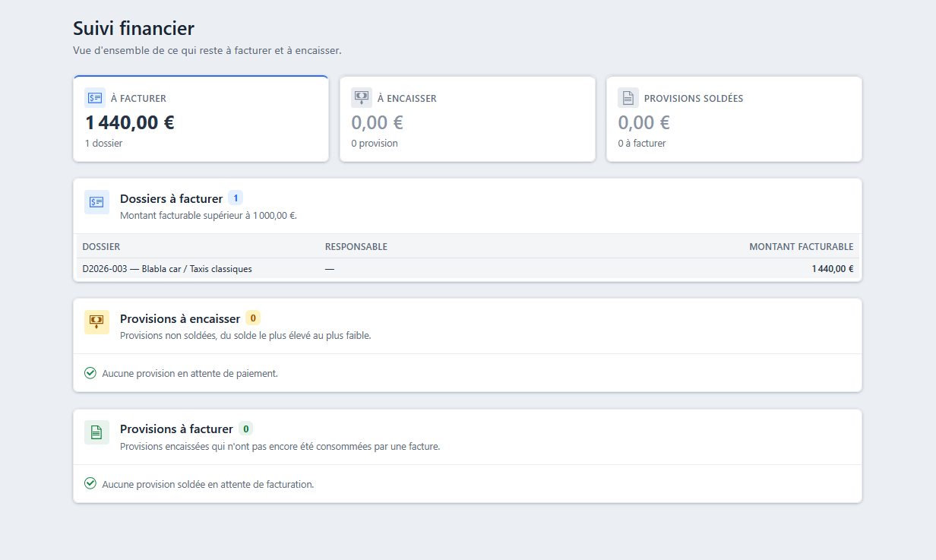Click the 'Aucune provision en attente de paiement.' message

tap(190, 373)
